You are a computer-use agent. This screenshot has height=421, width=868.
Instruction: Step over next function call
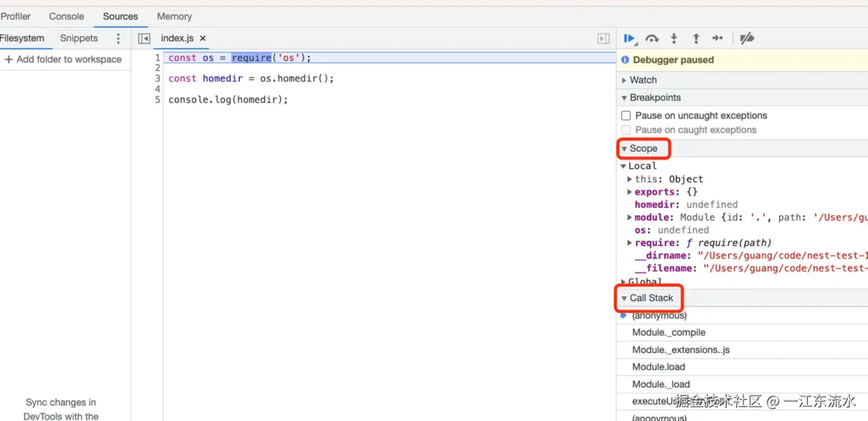click(x=652, y=39)
